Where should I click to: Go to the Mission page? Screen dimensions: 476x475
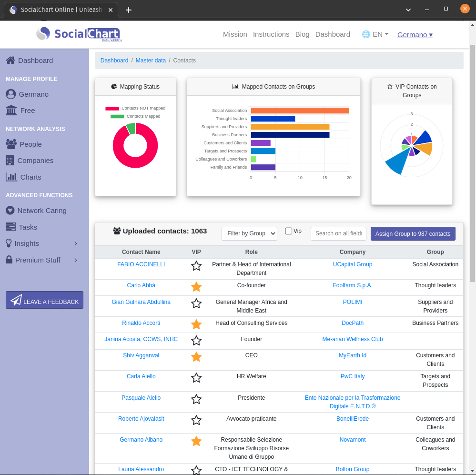pyautogui.click(x=235, y=34)
